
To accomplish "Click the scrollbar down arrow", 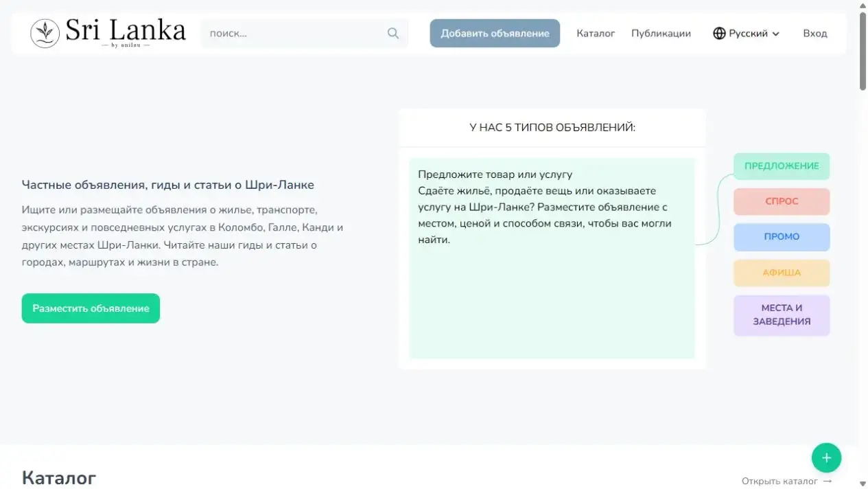I will click(x=863, y=484).
